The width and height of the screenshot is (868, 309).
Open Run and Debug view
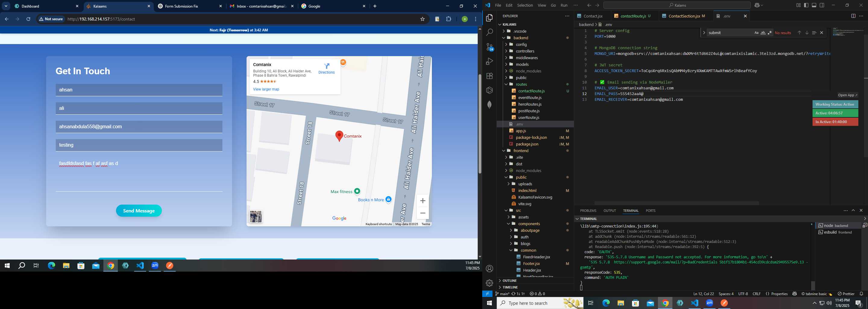tap(489, 61)
